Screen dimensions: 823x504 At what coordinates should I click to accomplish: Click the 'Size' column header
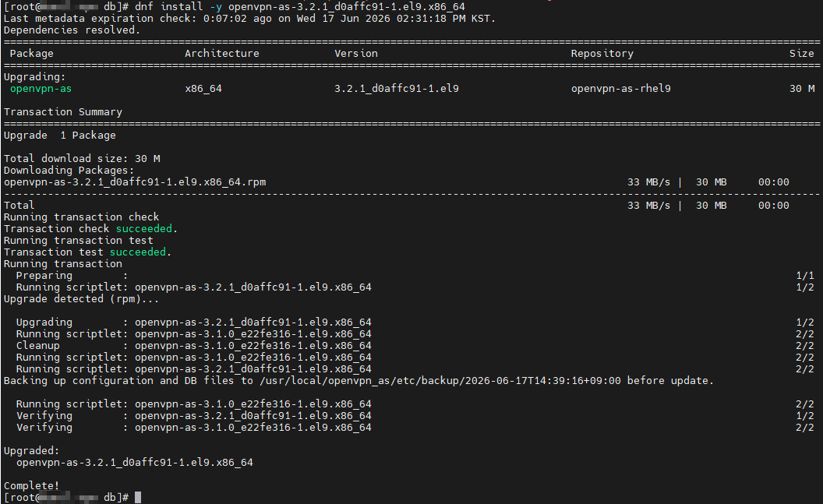point(801,54)
